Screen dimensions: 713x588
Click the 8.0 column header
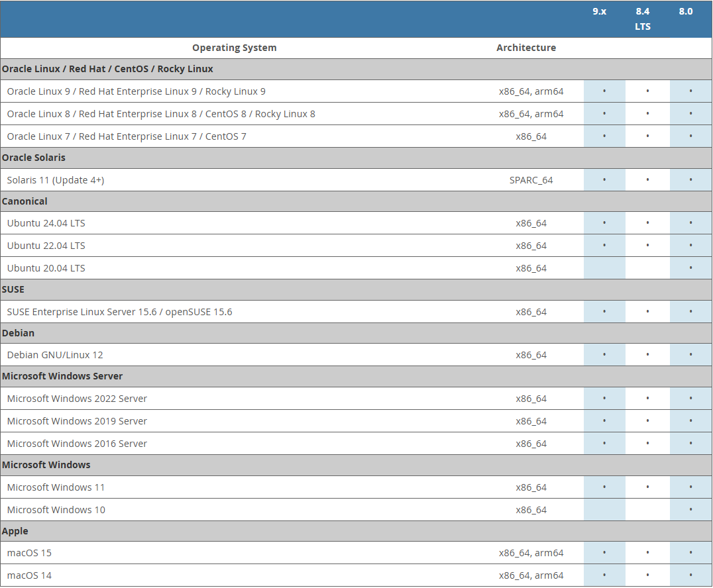[686, 12]
